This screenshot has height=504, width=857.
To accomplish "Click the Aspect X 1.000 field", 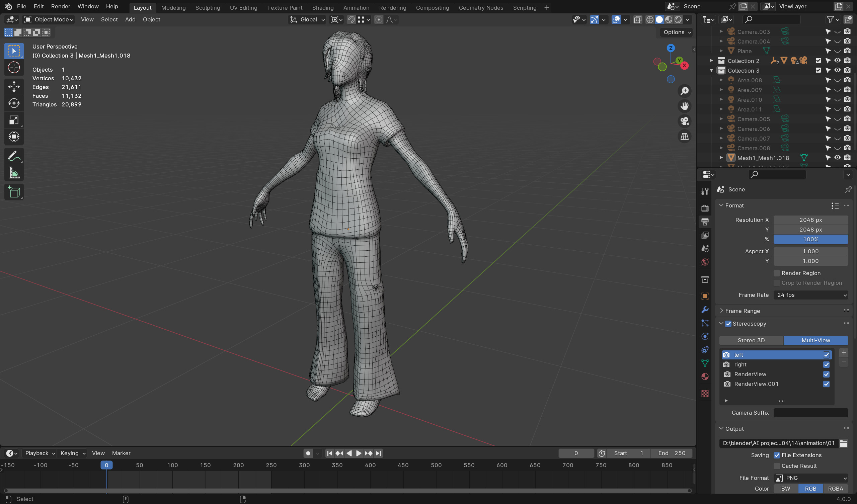I will 811,251.
